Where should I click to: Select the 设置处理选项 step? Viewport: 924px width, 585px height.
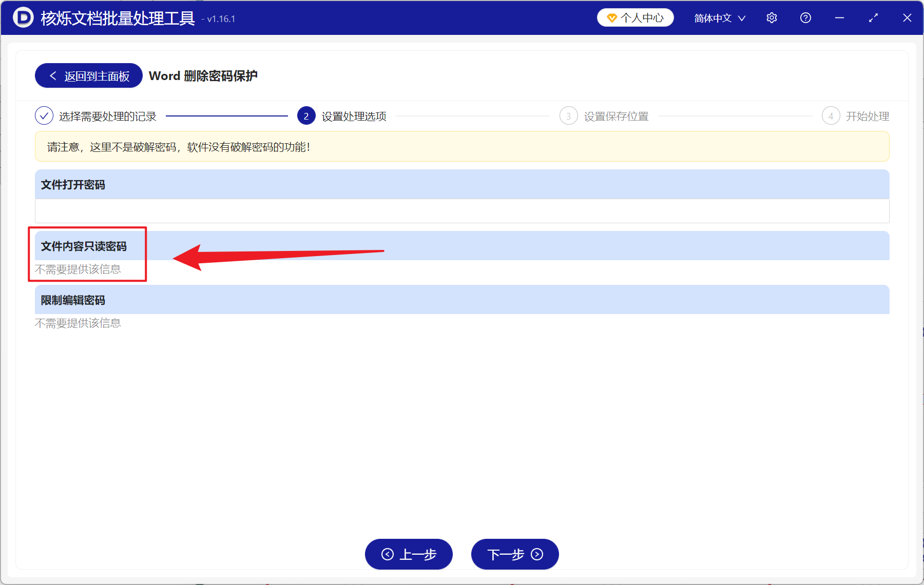click(x=353, y=116)
